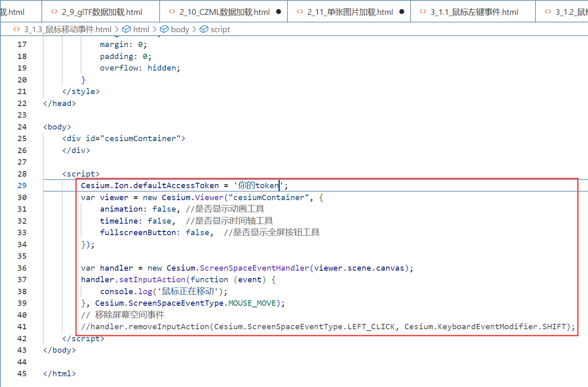The height and width of the screenshot is (387, 588).
Task: Click line number 24 in the gutter
Action: point(22,127)
